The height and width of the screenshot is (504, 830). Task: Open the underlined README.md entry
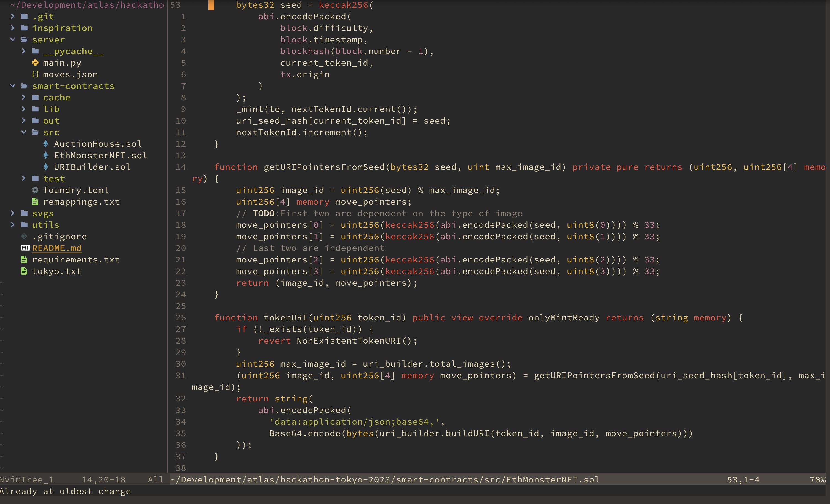57,248
